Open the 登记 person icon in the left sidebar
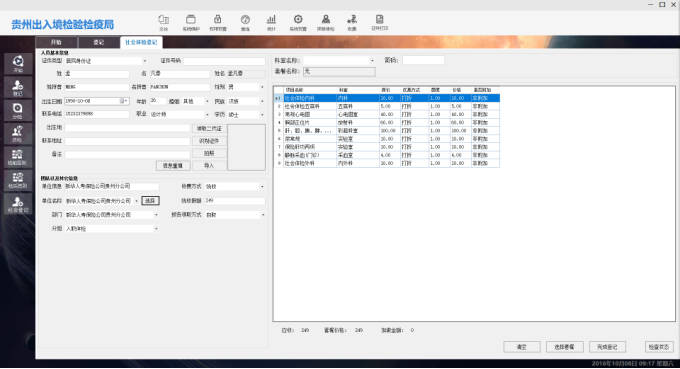This screenshot has width=680, height=369. click(18, 87)
